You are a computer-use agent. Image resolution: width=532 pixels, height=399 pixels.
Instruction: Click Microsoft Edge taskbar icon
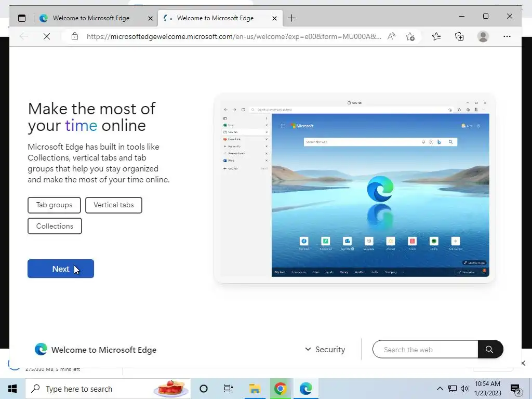point(305,389)
